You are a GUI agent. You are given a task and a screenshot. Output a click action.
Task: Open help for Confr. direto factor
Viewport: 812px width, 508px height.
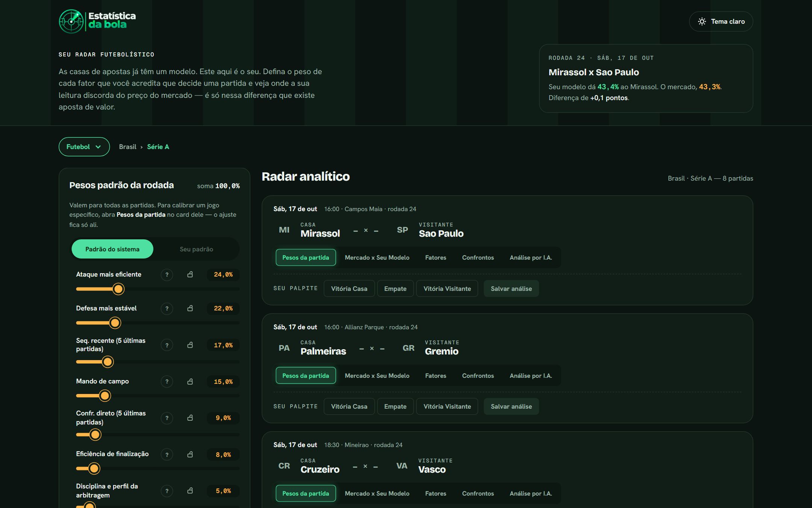[x=167, y=418]
